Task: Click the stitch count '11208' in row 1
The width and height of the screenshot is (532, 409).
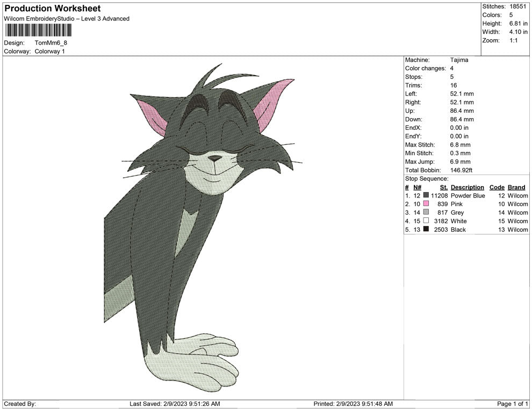Action: click(x=440, y=195)
